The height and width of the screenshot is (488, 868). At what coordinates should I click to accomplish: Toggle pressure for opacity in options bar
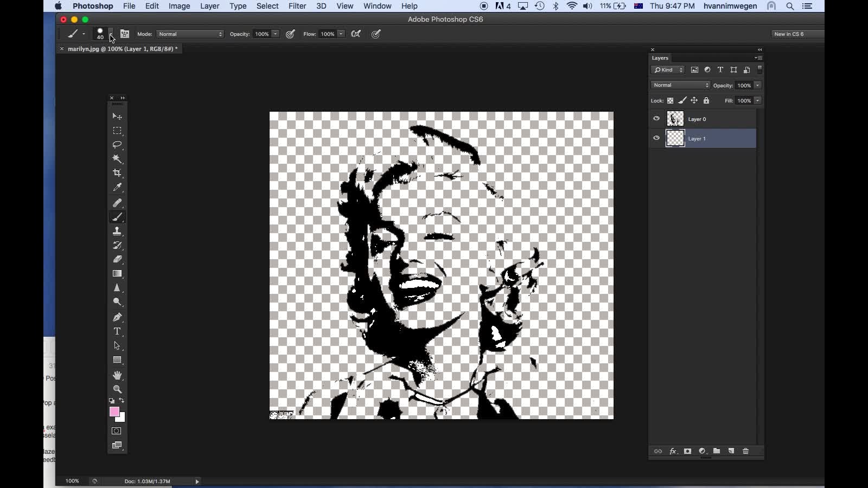[291, 34]
